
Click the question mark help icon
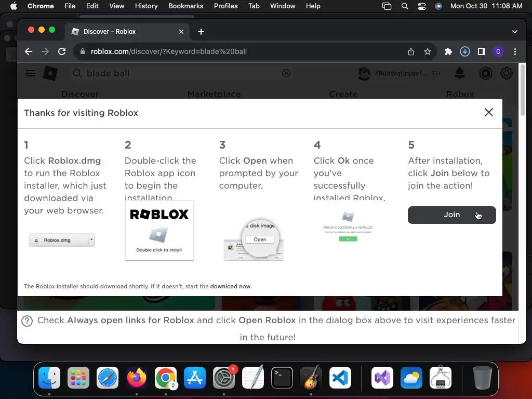click(x=27, y=321)
